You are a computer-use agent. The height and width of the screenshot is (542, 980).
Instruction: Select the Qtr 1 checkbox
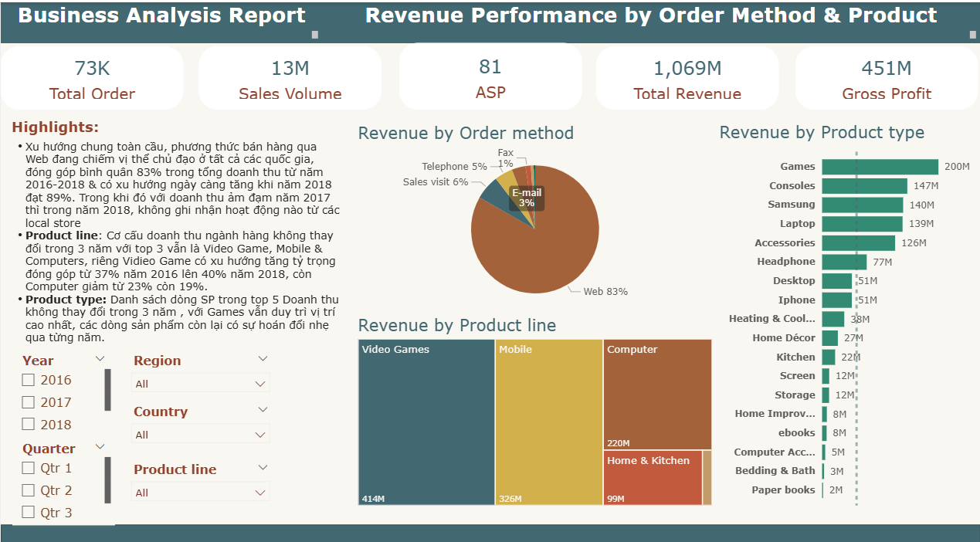click(x=29, y=468)
